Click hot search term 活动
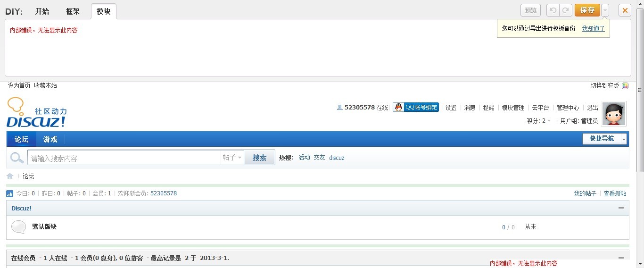 [304, 158]
